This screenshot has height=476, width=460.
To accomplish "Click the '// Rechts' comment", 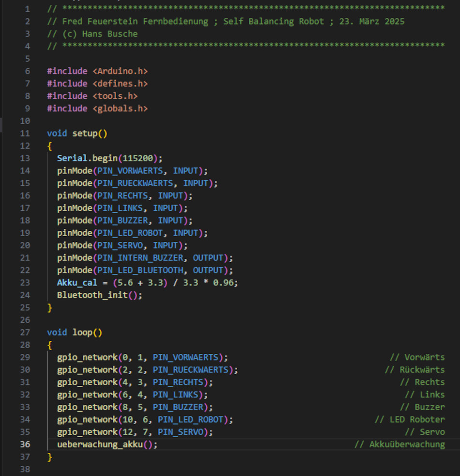I will pyautogui.click(x=422, y=382).
